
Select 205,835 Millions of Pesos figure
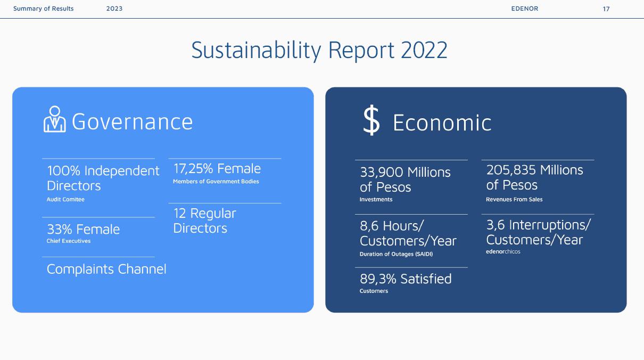click(x=534, y=177)
